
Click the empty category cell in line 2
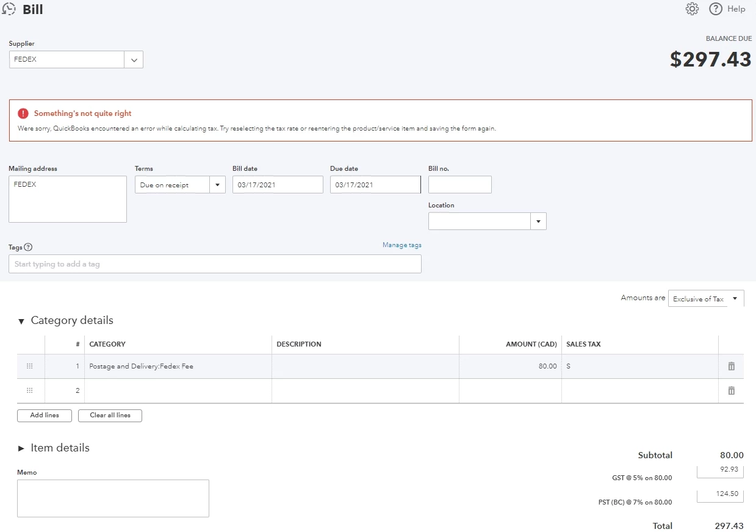point(178,391)
